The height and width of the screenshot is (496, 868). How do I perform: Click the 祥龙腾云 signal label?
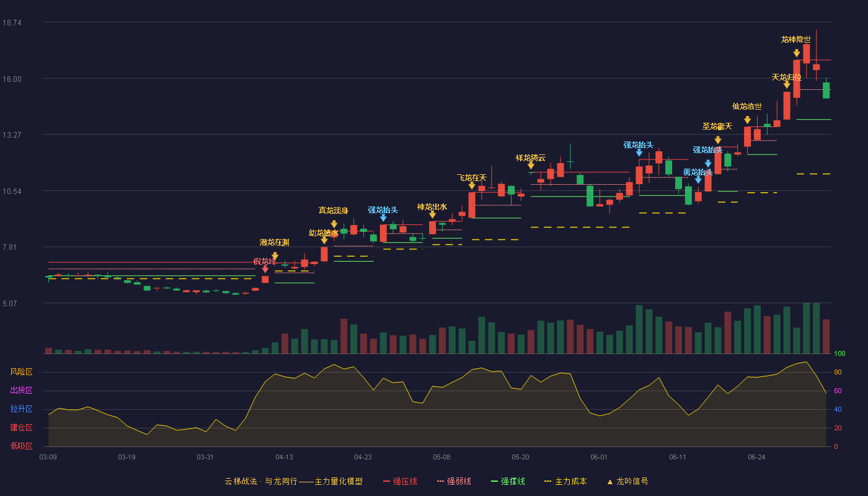531,158
